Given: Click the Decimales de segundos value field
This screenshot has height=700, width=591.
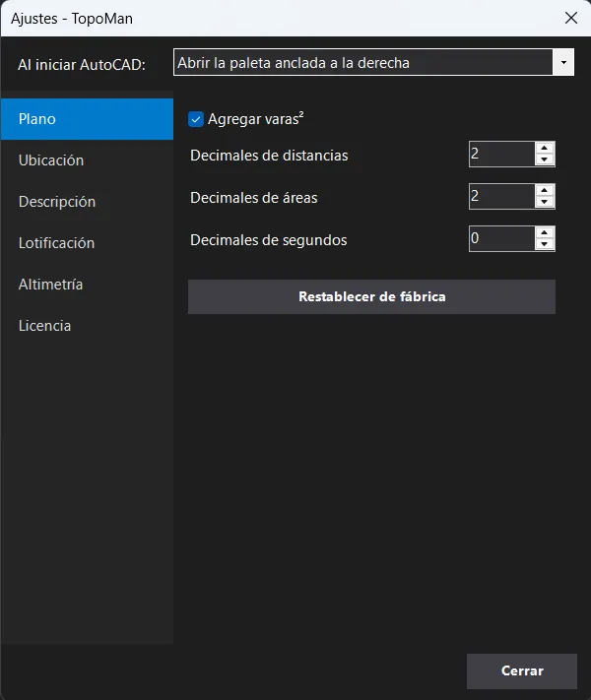Looking at the screenshot, I should [x=501, y=239].
